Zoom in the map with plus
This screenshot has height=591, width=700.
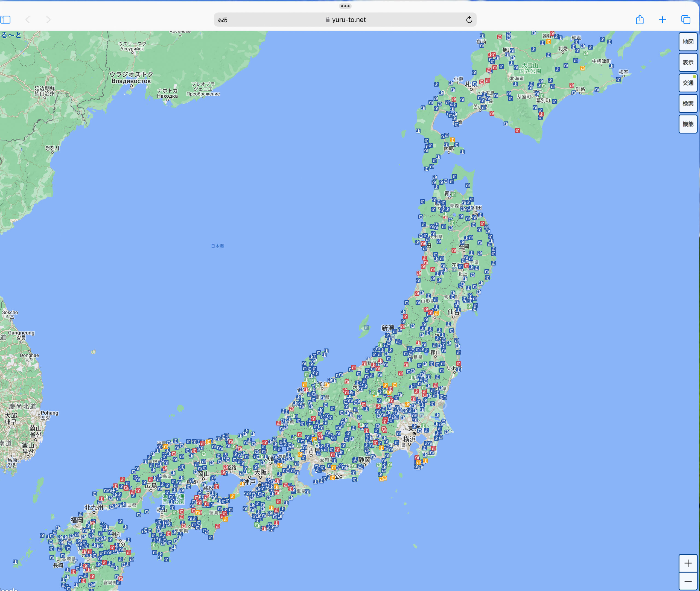(x=688, y=563)
